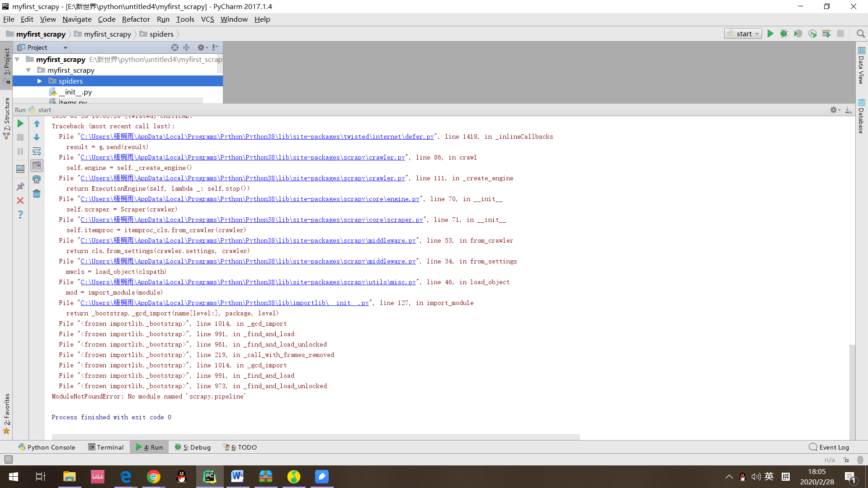868x488 pixels.
Task: Open the engine.py traceback link
Action: click(x=250, y=199)
